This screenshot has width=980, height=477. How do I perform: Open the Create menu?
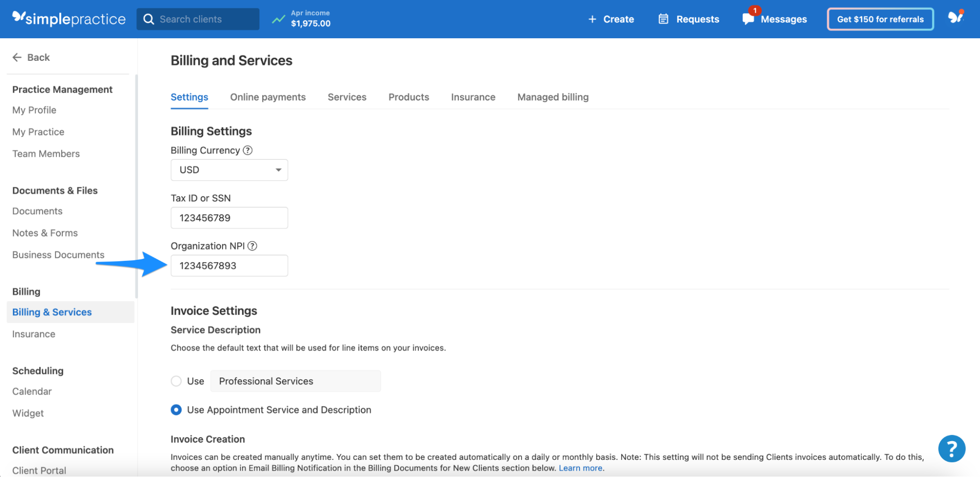pos(611,19)
